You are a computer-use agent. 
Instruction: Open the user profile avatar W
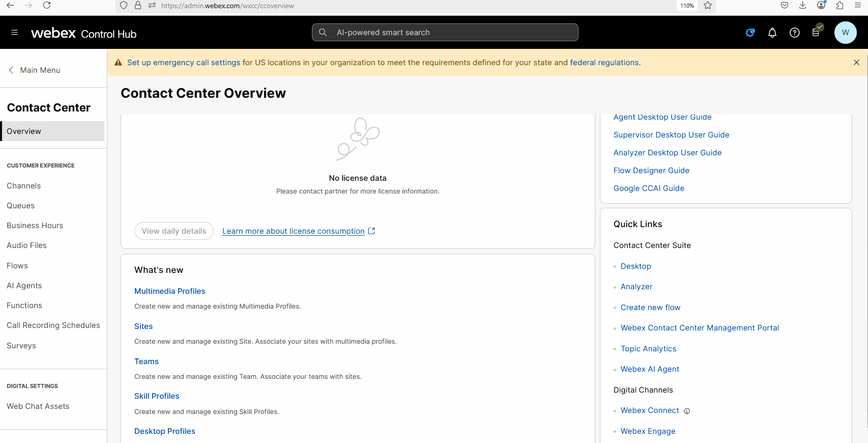845,33
